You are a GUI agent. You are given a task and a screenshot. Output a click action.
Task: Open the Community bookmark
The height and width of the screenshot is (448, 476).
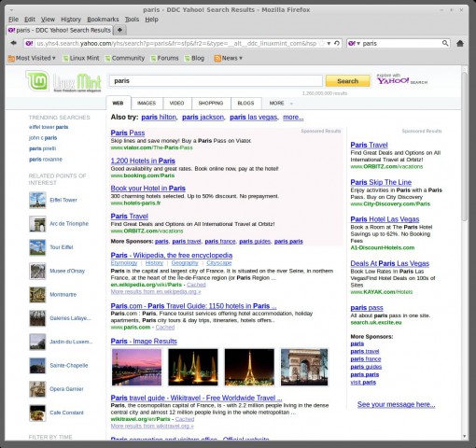coord(125,58)
